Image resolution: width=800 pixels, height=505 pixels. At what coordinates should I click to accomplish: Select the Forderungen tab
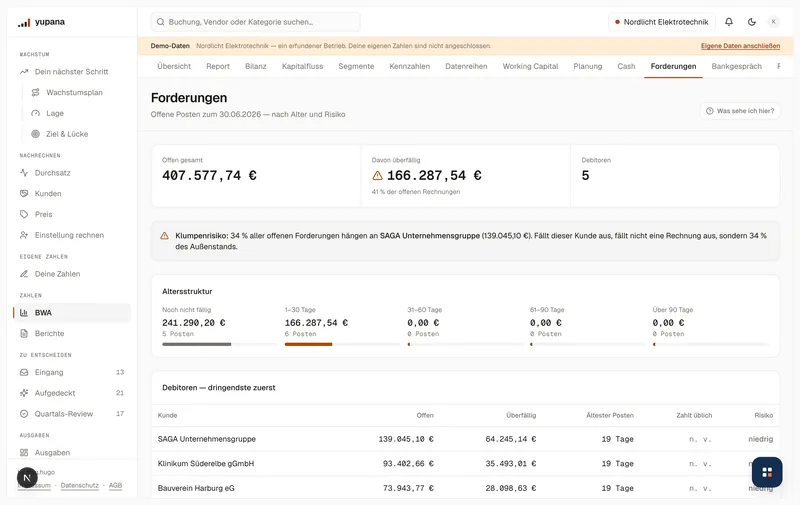673,66
